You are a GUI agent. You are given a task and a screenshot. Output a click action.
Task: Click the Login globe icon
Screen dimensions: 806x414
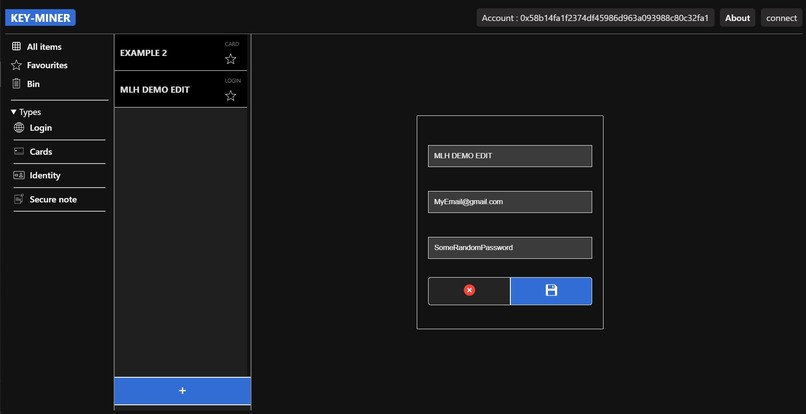[19, 128]
